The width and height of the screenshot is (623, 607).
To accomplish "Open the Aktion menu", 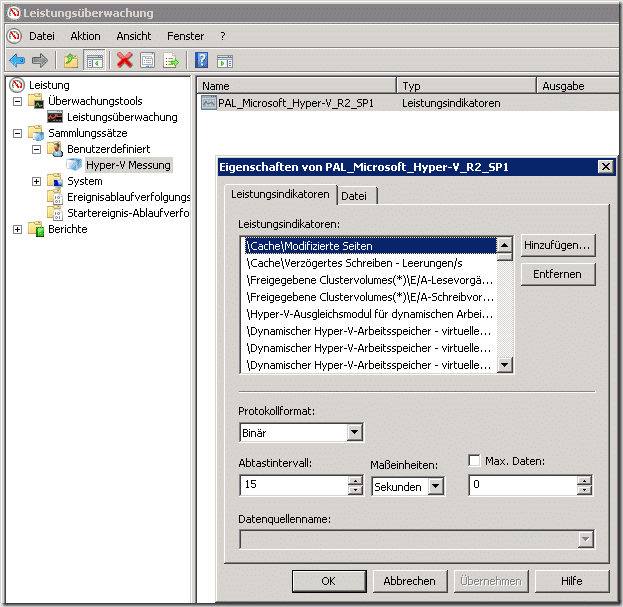I will (x=85, y=36).
